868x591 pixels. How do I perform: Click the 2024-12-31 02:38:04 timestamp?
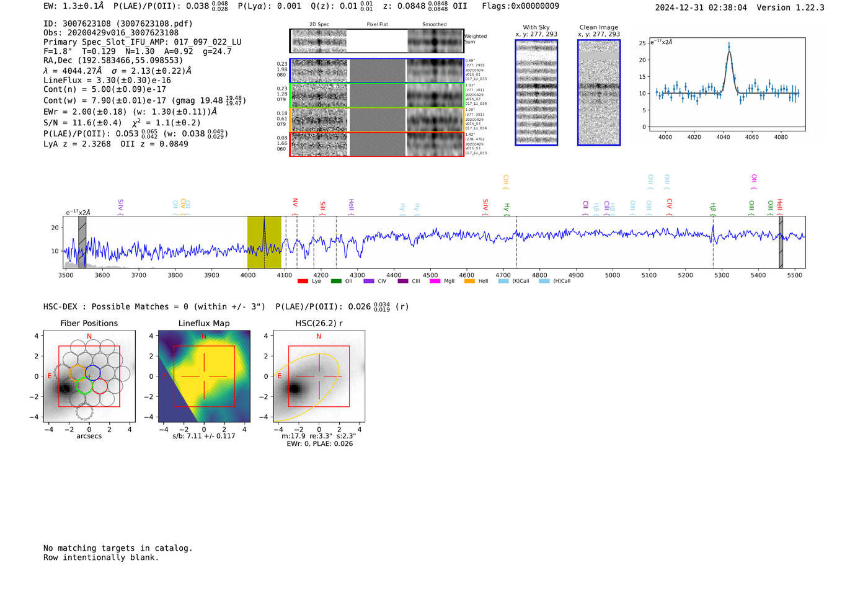pos(701,7)
